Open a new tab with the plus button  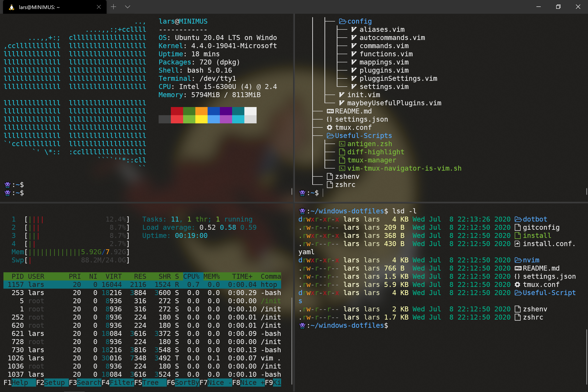[113, 7]
